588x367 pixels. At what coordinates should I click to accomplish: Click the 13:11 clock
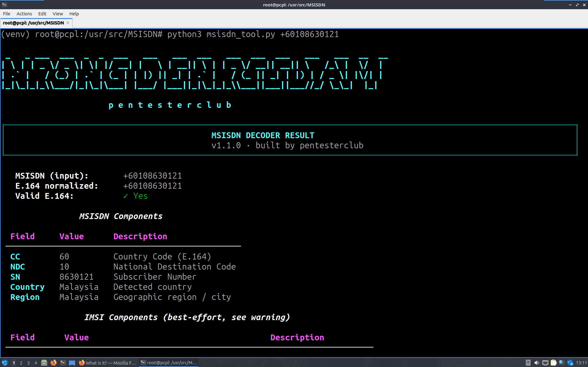581,363
